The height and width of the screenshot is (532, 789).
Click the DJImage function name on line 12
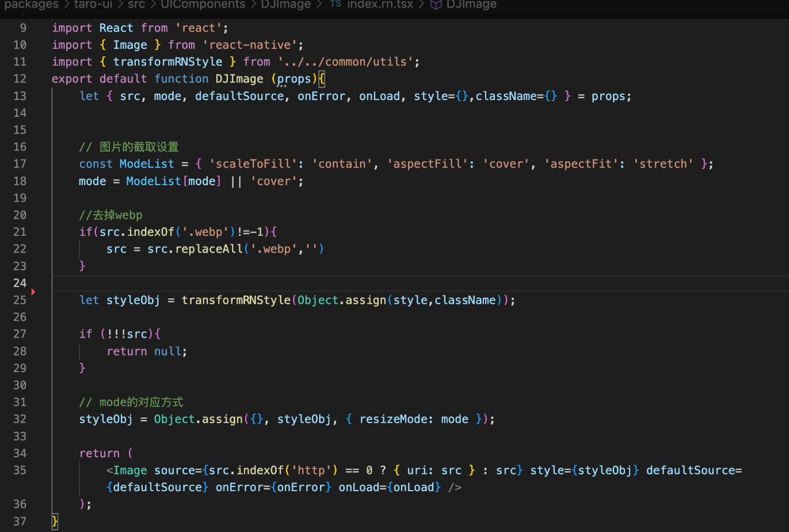coord(239,79)
